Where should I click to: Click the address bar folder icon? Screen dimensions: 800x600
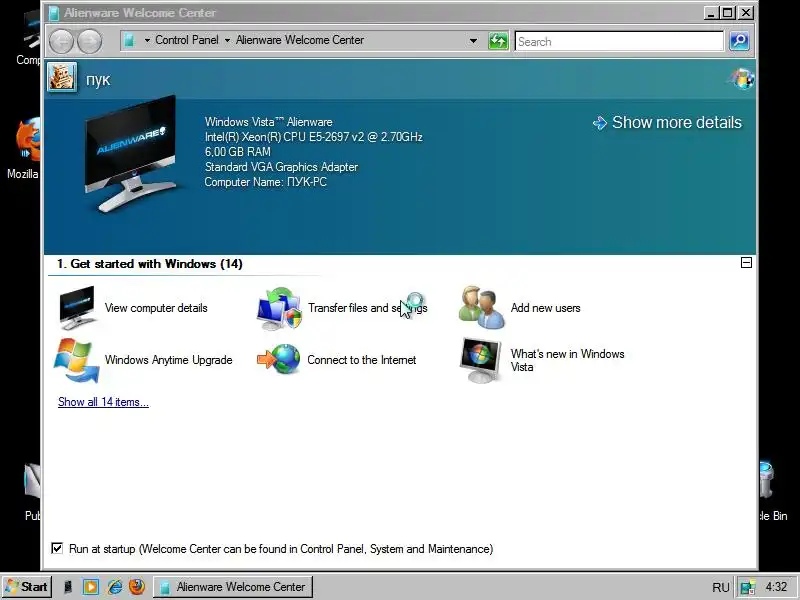pos(130,40)
